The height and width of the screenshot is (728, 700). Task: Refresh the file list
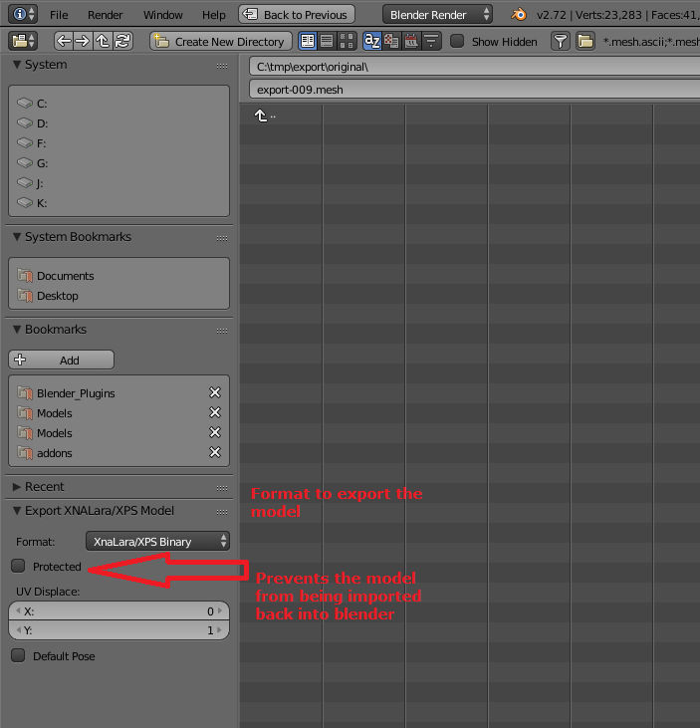coord(122,41)
